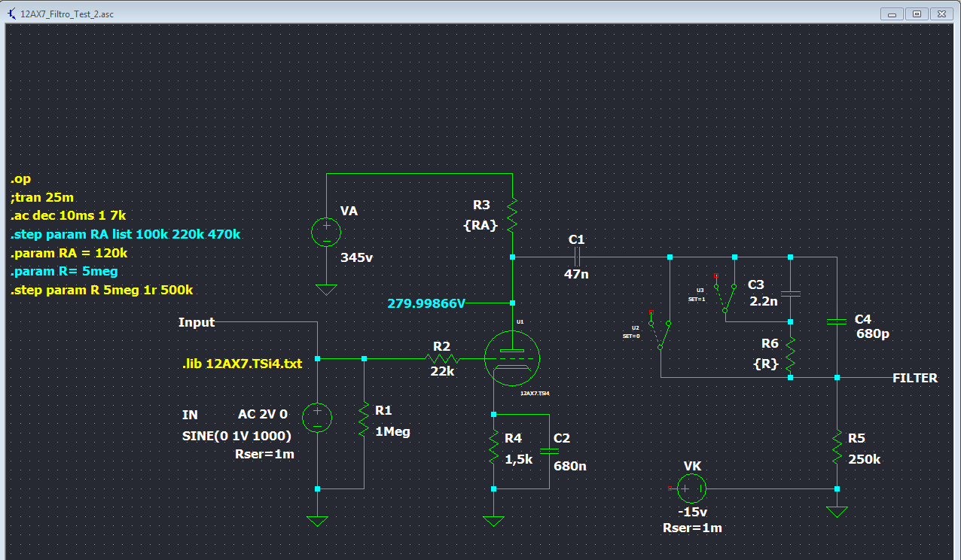The width and height of the screenshot is (961, 560).
Task: Click the VA voltage source symbol
Action: 326,232
